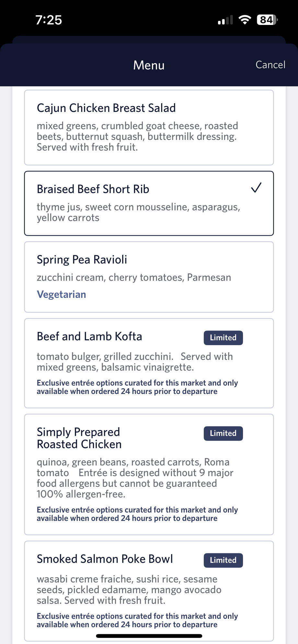Tap the Menu title in header

coord(149,65)
